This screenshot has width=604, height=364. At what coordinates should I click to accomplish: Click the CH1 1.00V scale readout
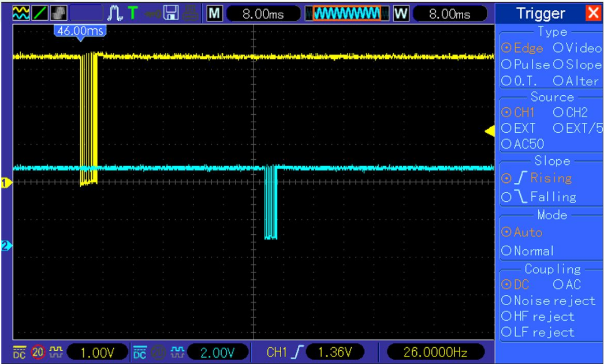pos(95,352)
